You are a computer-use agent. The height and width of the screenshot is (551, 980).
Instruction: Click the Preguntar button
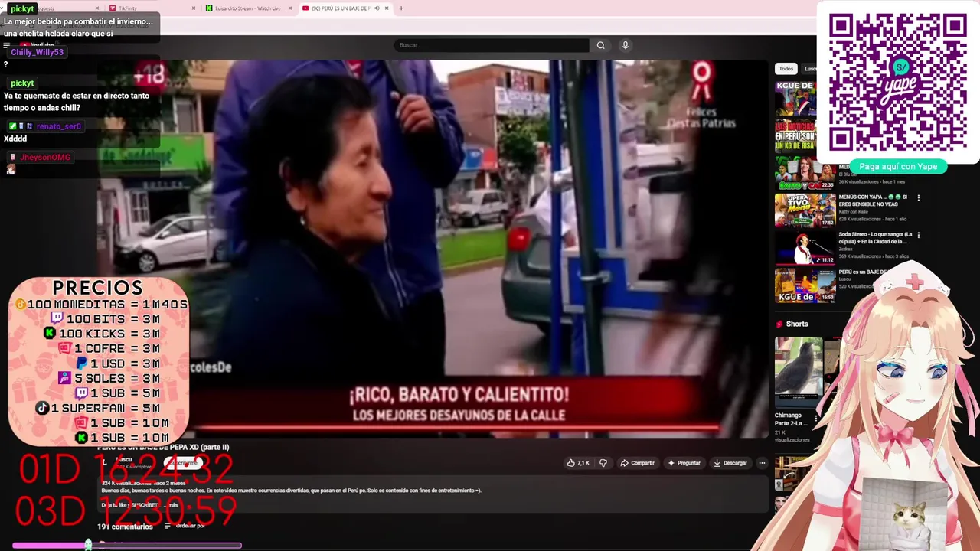(683, 463)
